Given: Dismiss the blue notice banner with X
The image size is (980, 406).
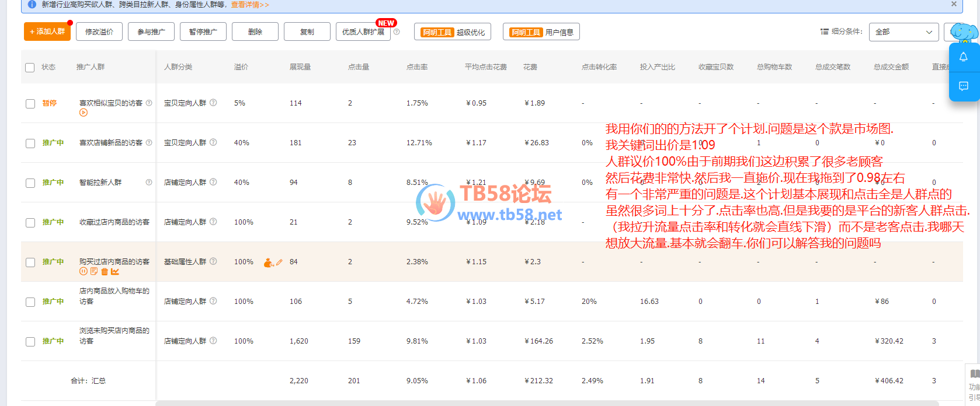Looking at the screenshot, I should point(954,4).
